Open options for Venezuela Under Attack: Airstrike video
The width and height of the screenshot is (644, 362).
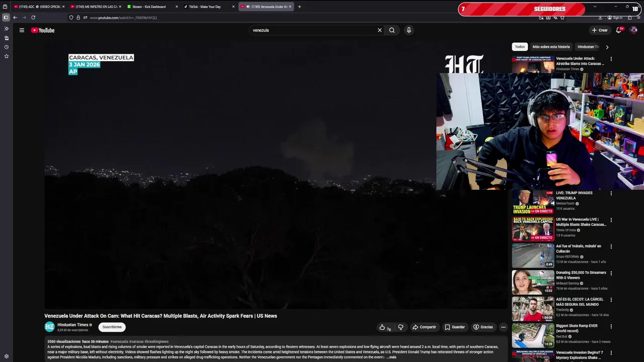click(x=611, y=59)
